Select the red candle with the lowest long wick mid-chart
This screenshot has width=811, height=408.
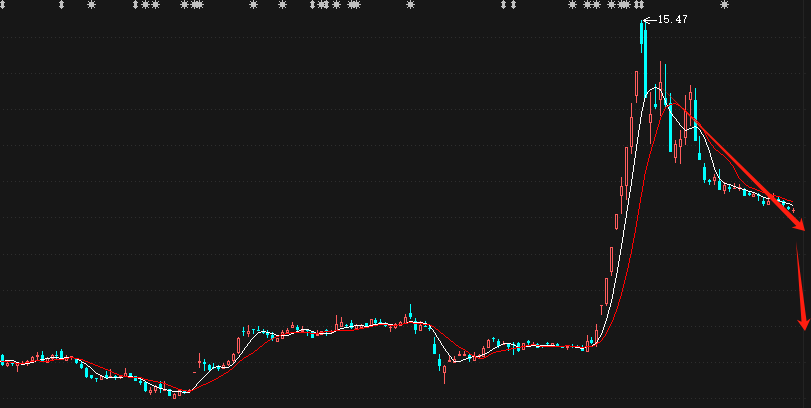444,372
